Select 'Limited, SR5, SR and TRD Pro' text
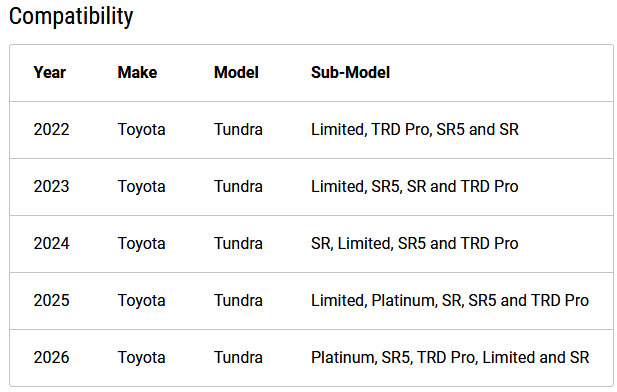 tap(414, 187)
